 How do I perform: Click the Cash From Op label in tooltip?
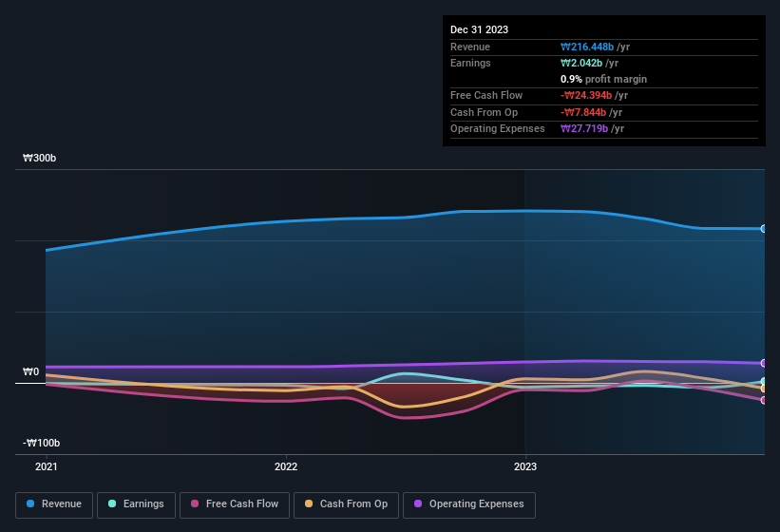484,112
